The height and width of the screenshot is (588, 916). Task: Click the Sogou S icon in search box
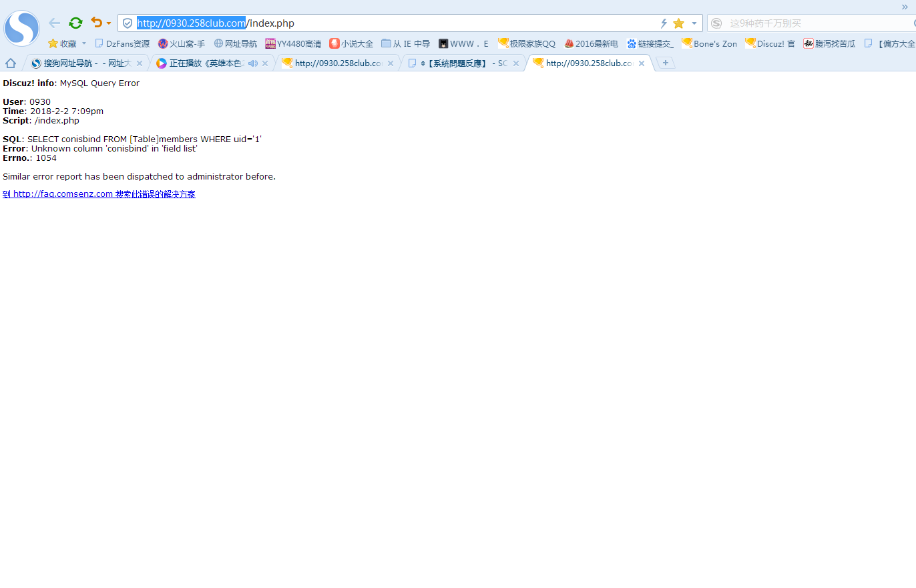(716, 23)
